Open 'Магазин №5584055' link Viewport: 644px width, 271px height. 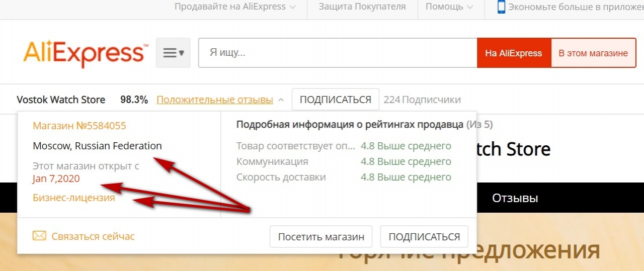79,126
